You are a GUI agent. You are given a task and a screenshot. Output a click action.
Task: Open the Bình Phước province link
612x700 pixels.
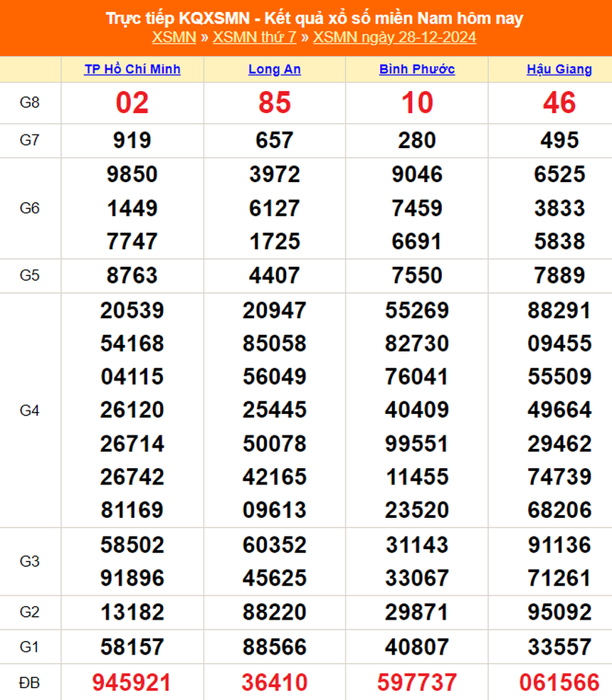tap(417, 69)
